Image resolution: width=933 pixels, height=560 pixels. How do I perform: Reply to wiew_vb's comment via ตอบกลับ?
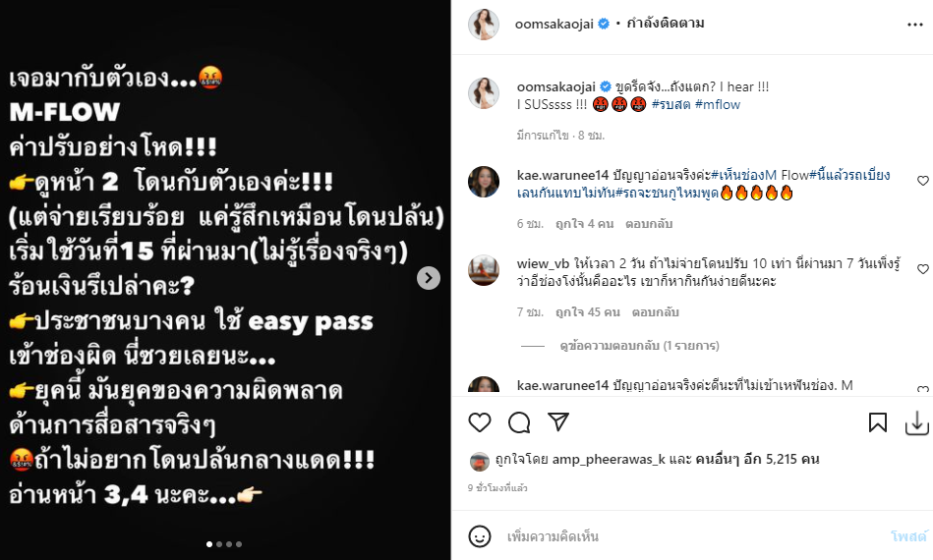655,312
